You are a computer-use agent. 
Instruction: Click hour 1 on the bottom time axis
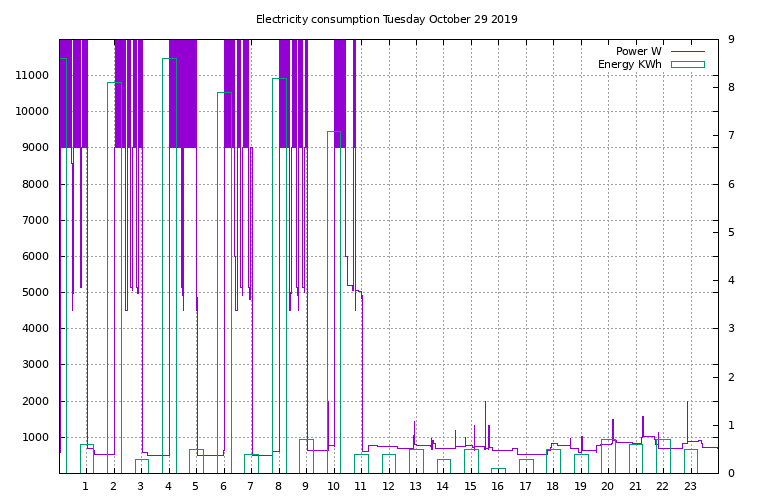(x=86, y=486)
